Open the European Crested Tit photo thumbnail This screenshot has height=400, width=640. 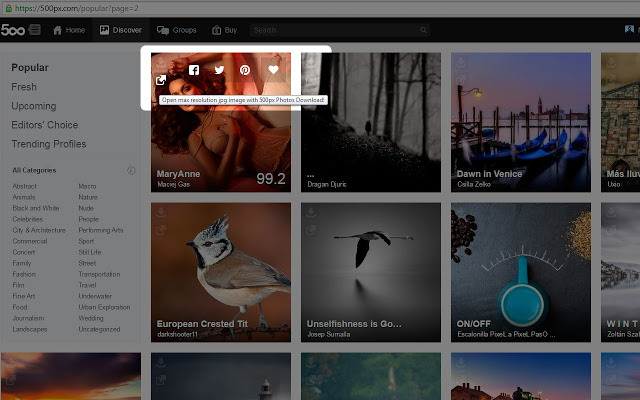[x=221, y=272]
